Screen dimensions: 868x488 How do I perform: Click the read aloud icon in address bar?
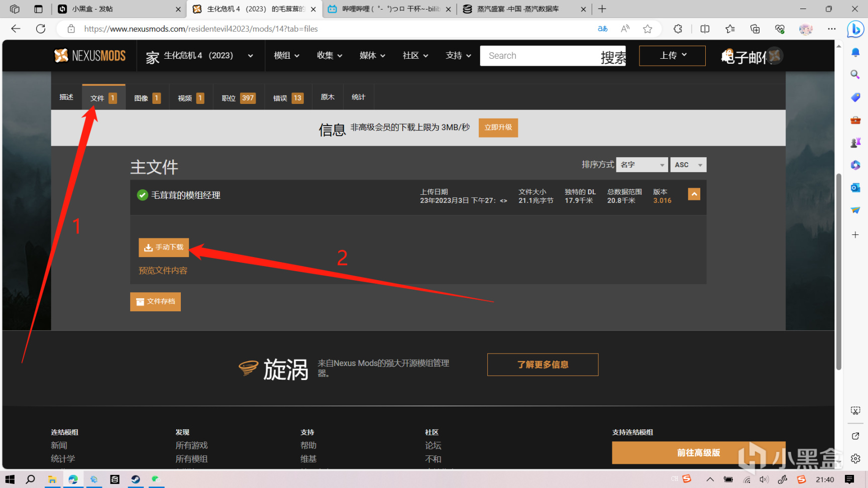[625, 29]
